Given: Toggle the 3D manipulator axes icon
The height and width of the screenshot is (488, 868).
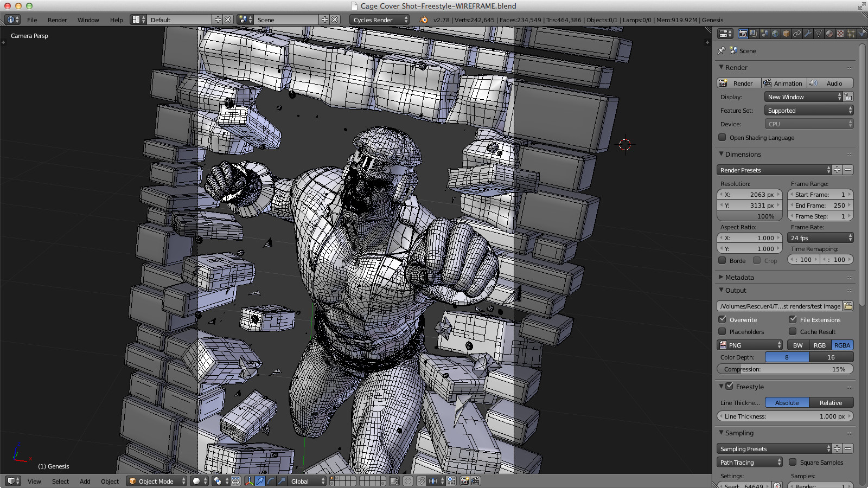Looking at the screenshot, I should coord(249,481).
